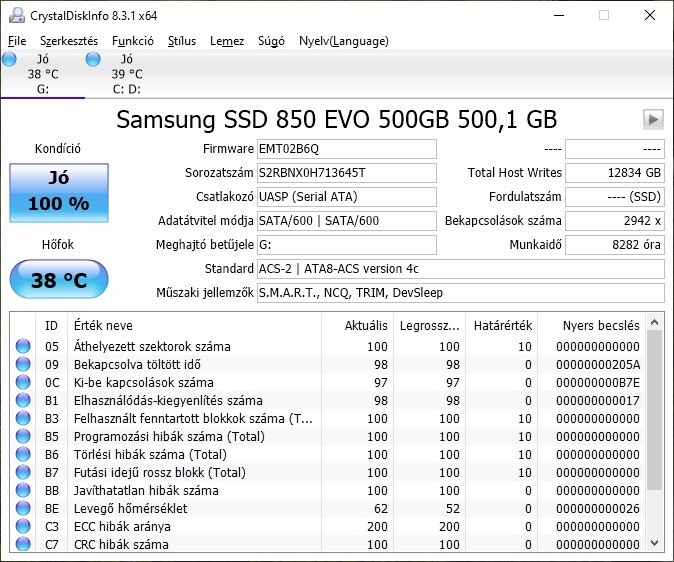Screen dimensions: 674x562
Task: Click the Munkaidő value 8282 óra
Action: 615,245
